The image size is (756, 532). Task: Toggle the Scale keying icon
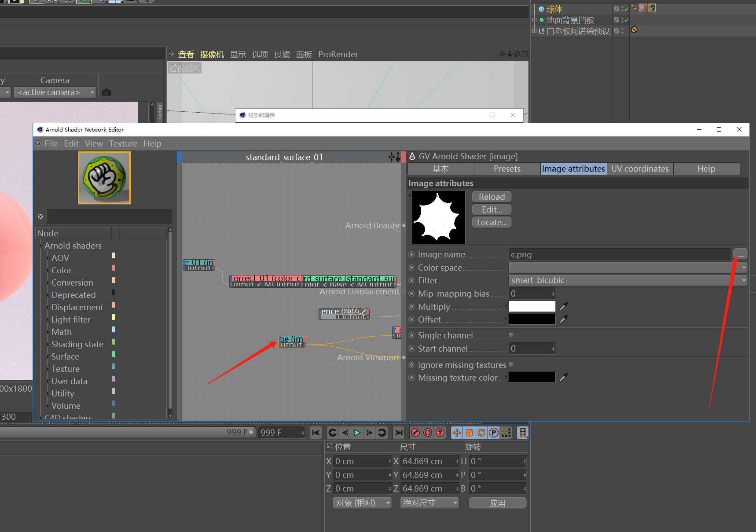pyautogui.click(x=469, y=433)
